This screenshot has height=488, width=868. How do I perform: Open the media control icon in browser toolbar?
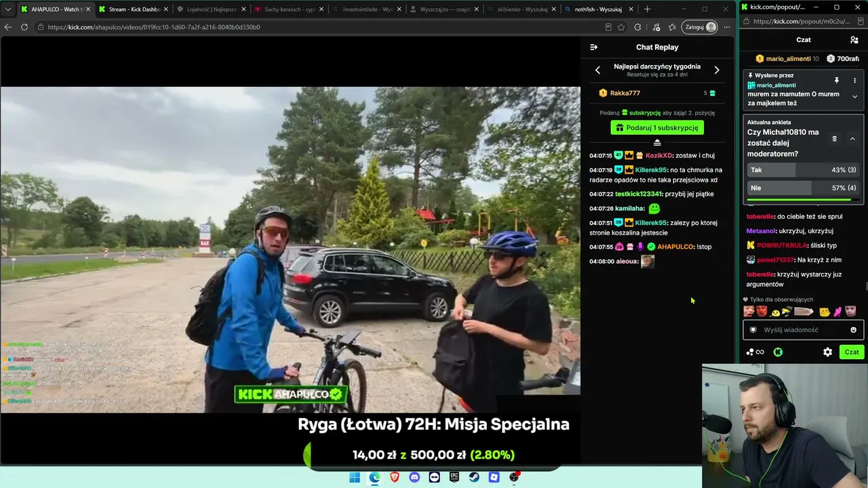tap(656, 27)
